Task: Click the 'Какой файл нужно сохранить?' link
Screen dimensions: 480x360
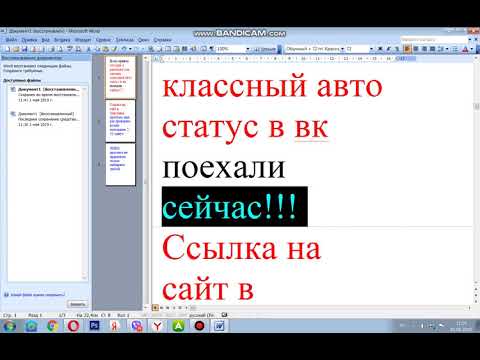Action: coord(37,295)
